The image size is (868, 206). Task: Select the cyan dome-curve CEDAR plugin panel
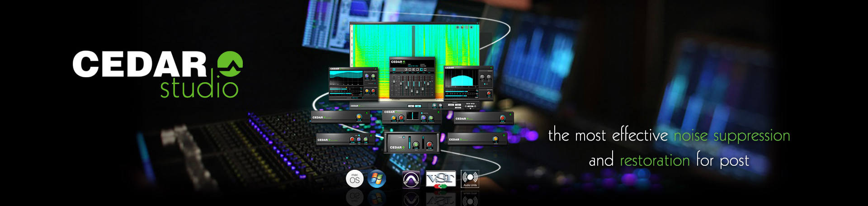469,83
